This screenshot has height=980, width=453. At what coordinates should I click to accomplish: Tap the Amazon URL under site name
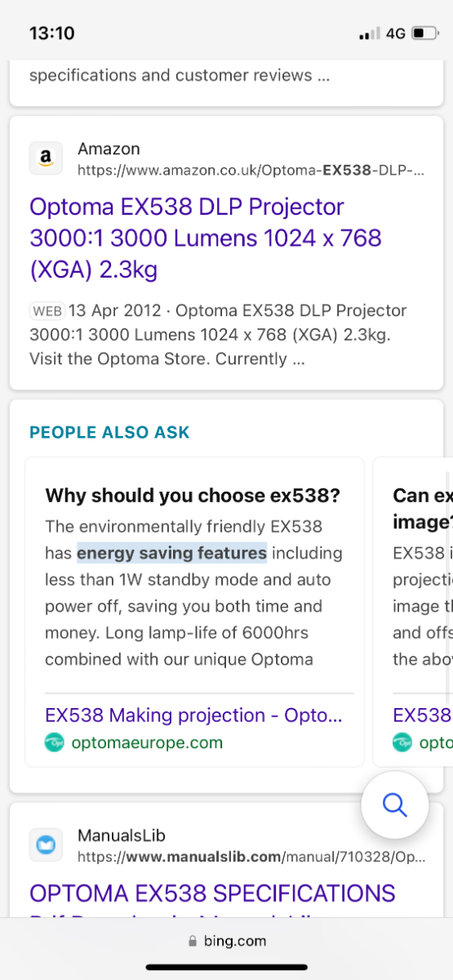click(x=251, y=171)
